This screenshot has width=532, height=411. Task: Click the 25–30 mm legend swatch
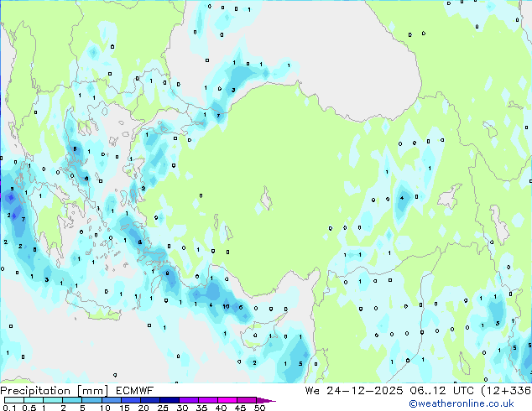point(170,400)
